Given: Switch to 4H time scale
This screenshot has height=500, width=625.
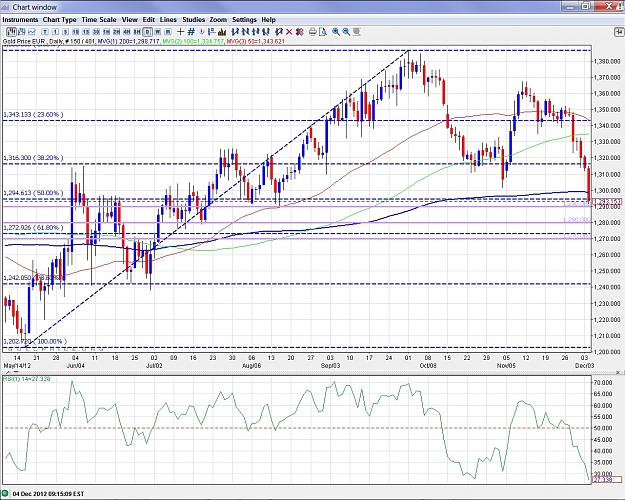Looking at the screenshot, I should click(127, 32).
